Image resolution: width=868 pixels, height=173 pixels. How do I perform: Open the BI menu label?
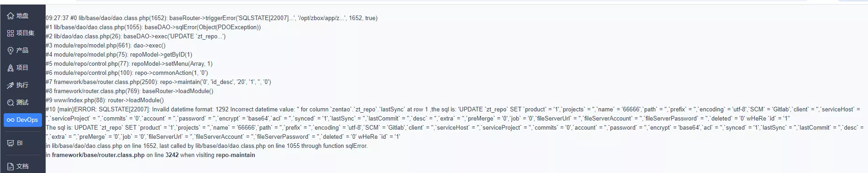coord(20,143)
